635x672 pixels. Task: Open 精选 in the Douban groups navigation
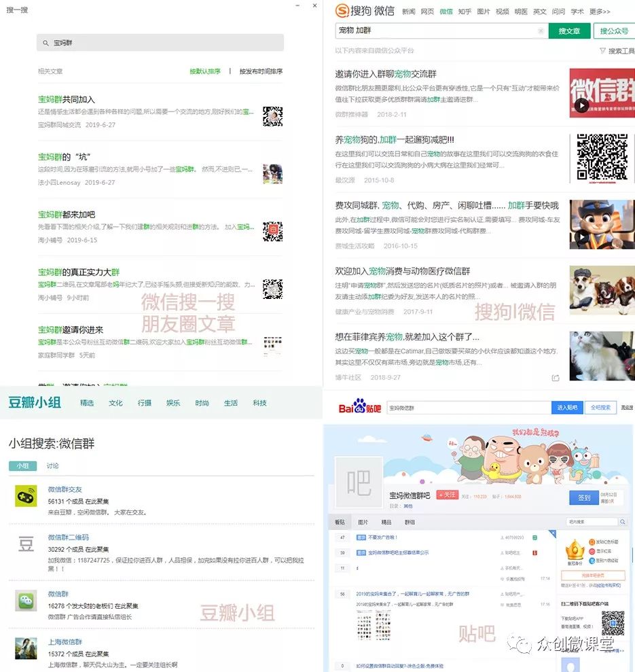pyautogui.click(x=86, y=403)
